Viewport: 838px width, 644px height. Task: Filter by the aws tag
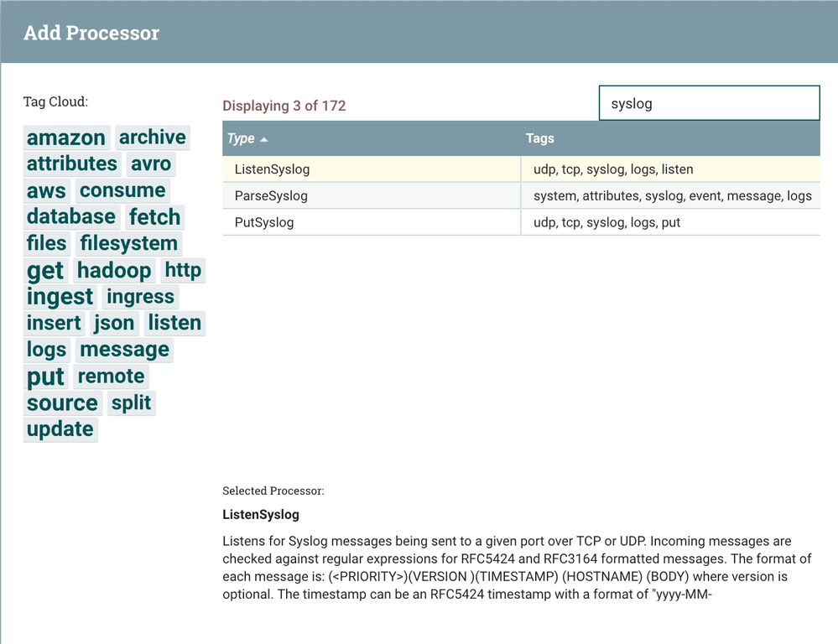pyautogui.click(x=46, y=191)
